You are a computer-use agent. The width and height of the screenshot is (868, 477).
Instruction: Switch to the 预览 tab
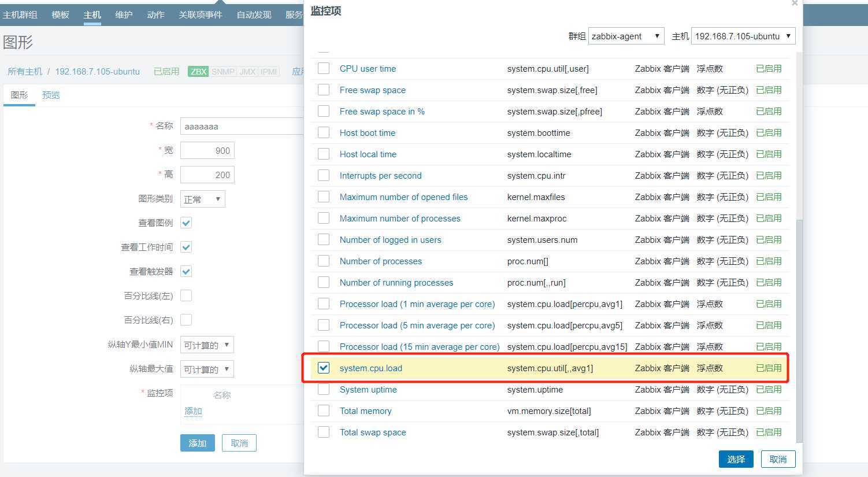click(x=51, y=95)
